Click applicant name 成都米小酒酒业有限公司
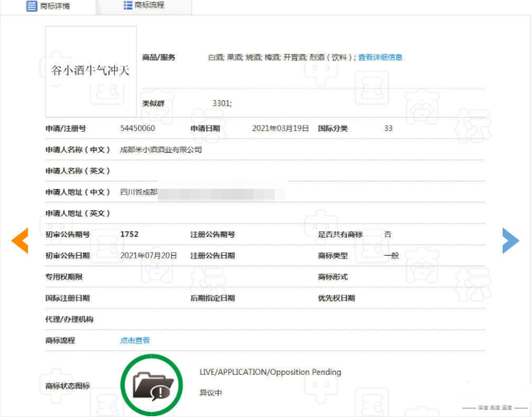Screen dimensions: 532x419 161,149
